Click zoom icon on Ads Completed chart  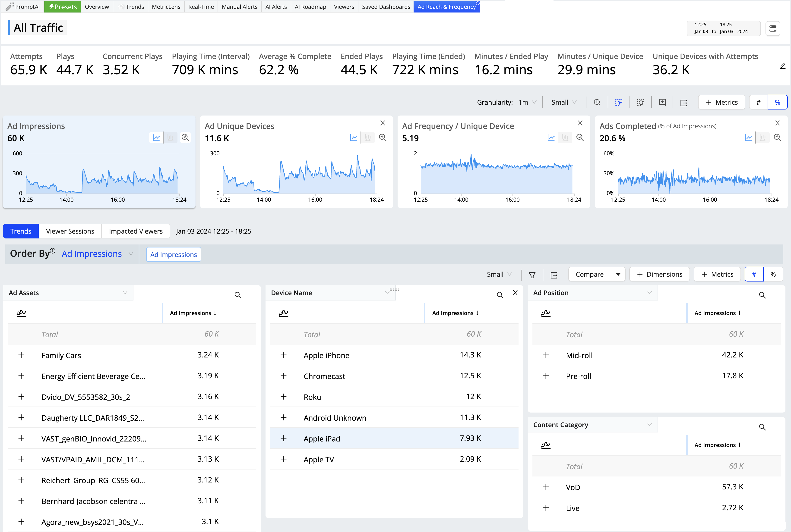pyautogui.click(x=777, y=138)
